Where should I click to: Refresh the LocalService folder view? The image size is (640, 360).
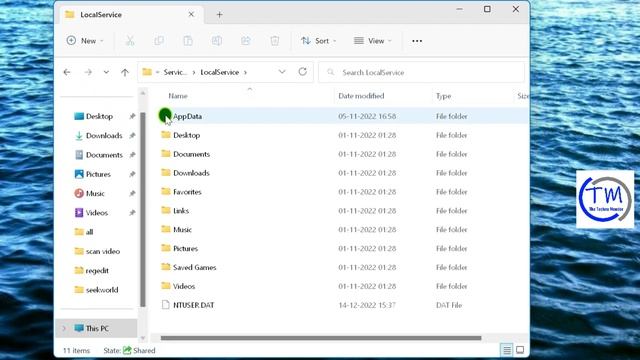click(302, 72)
